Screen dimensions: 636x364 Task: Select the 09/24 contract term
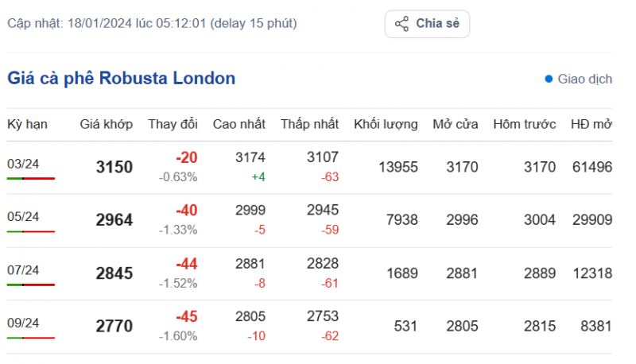coord(23,323)
